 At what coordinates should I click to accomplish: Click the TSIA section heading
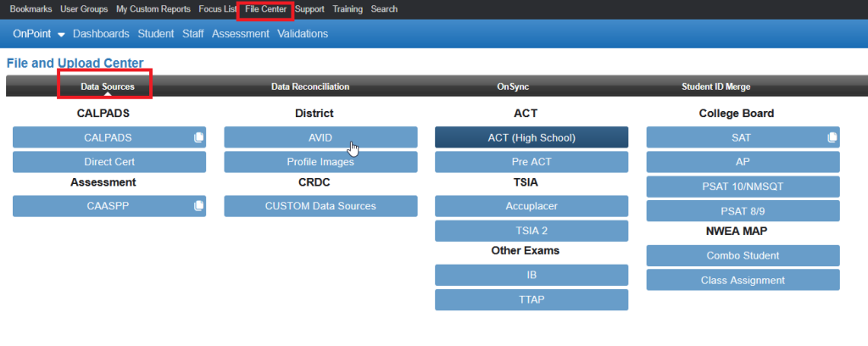tap(526, 182)
